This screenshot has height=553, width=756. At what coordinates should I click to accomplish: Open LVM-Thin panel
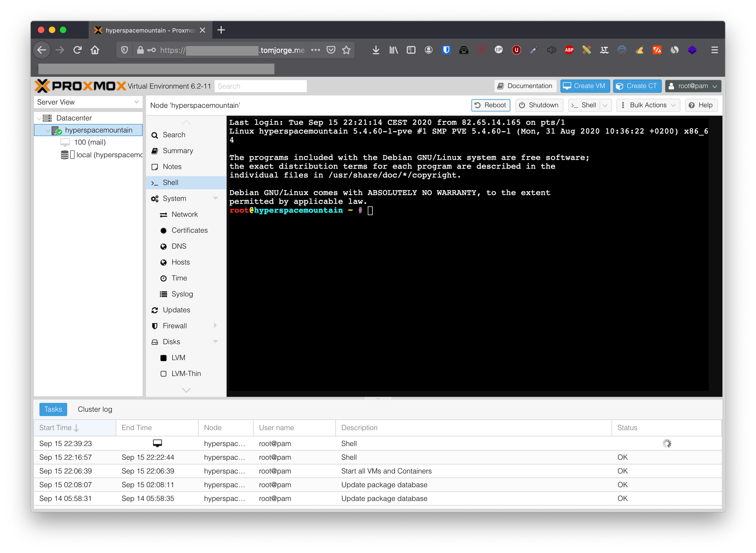coord(186,373)
